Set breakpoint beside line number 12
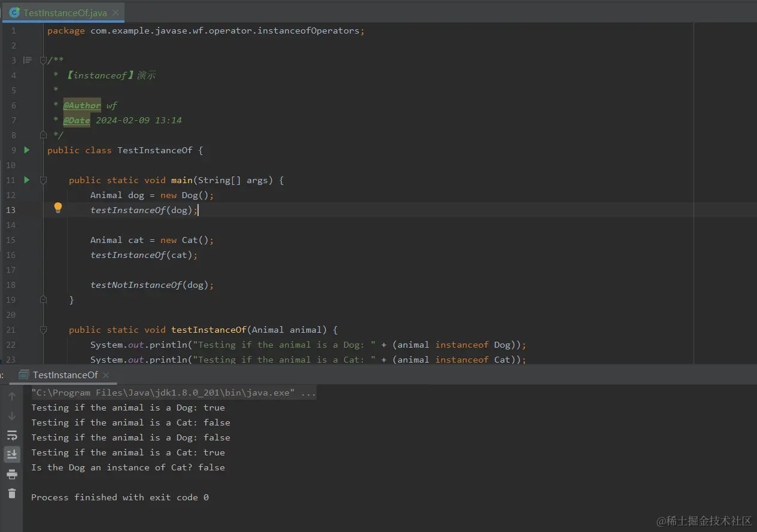 point(27,195)
